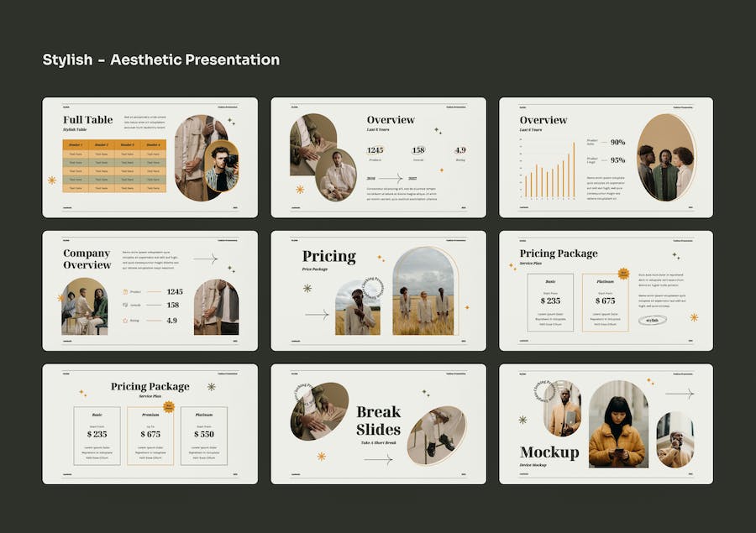Click the arrow below Break Slides heading
756x533 pixels.
point(378,459)
